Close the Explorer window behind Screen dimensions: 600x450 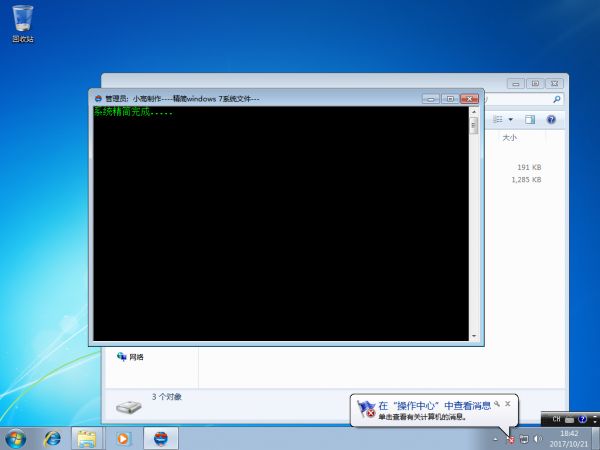pos(554,83)
